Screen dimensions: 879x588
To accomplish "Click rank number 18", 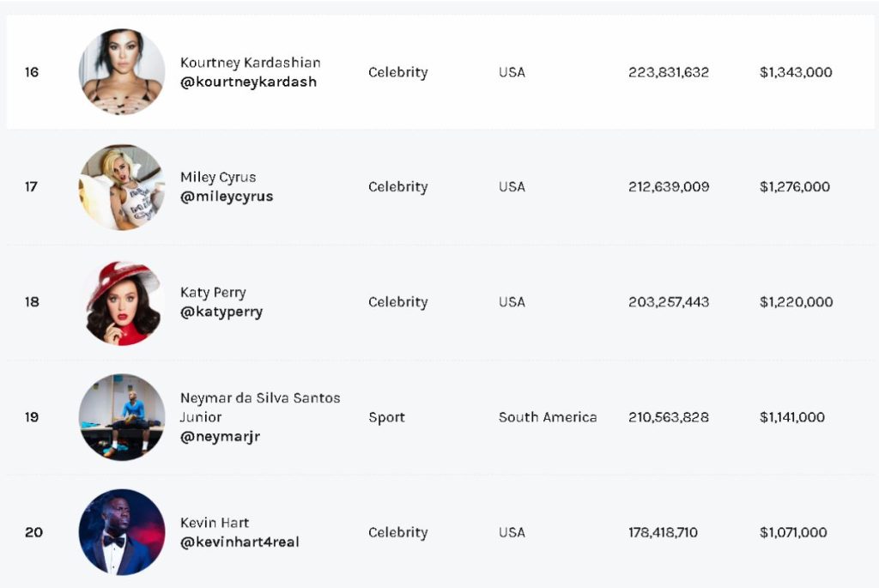I will [x=32, y=302].
